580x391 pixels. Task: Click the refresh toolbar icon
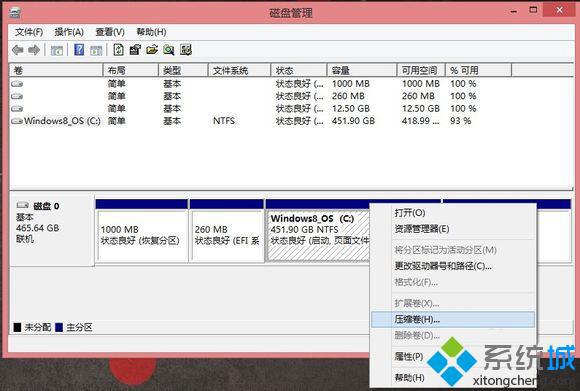coord(118,50)
